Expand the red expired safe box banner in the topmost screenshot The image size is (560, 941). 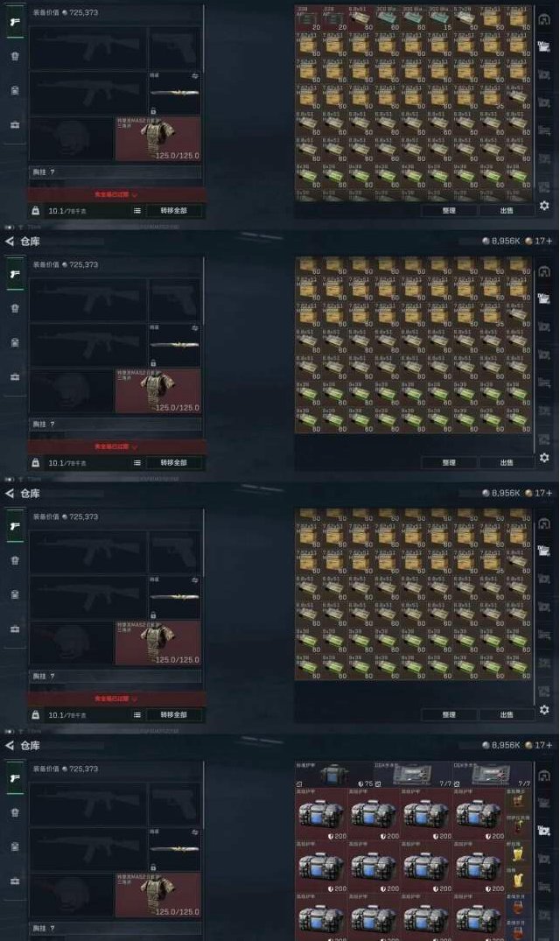tap(116, 194)
